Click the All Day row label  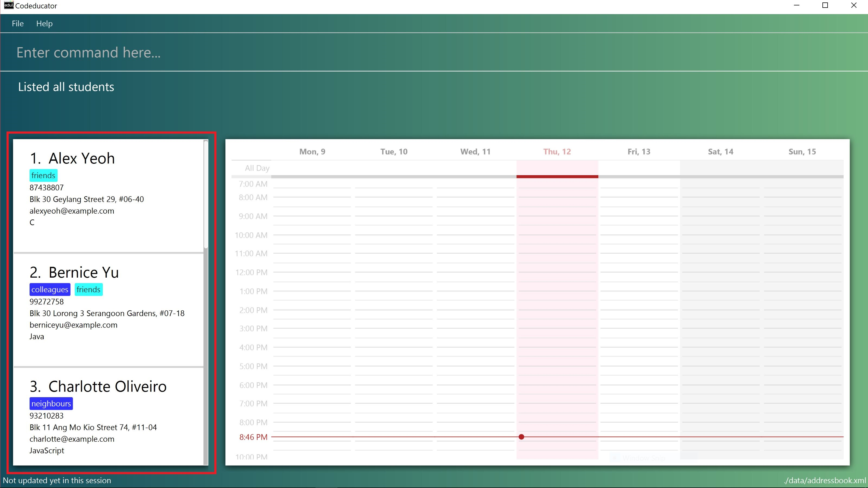(x=257, y=168)
